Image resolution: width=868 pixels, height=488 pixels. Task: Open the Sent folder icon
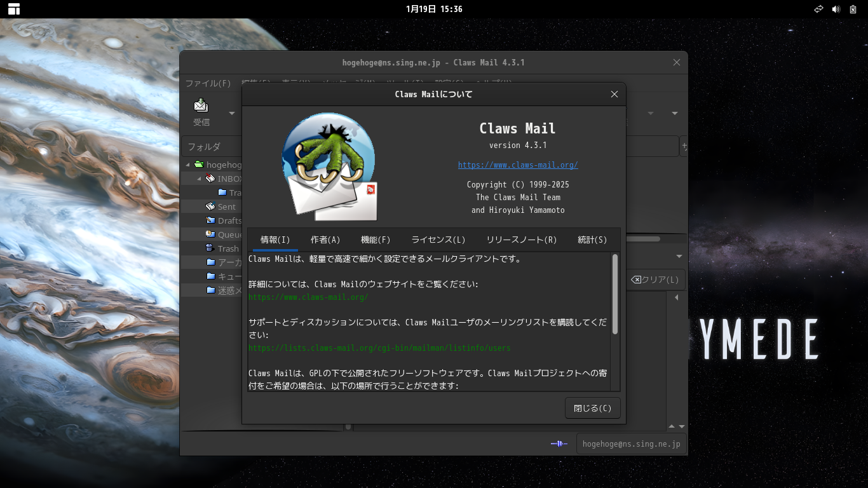[x=210, y=207]
